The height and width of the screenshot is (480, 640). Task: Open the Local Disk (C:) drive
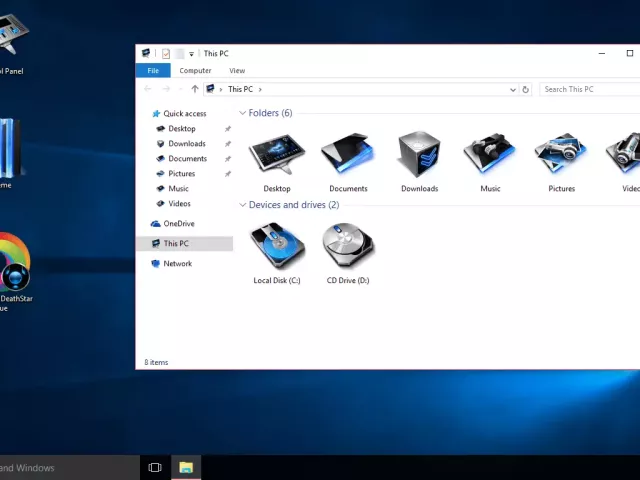tap(277, 247)
